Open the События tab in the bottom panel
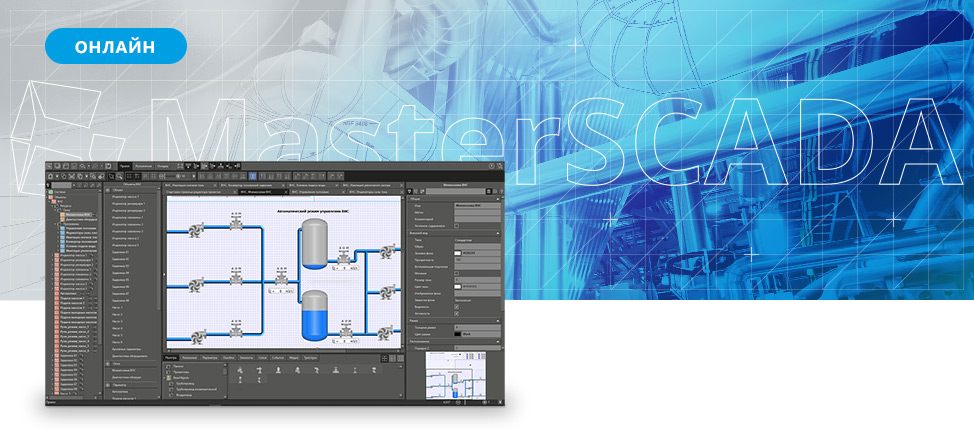The height and width of the screenshot is (430, 974). [x=278, y=358]
